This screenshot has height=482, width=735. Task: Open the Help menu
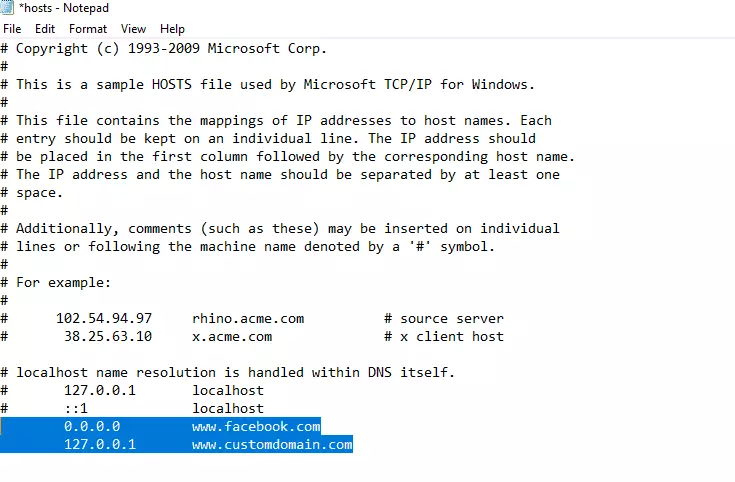(172, 29)
